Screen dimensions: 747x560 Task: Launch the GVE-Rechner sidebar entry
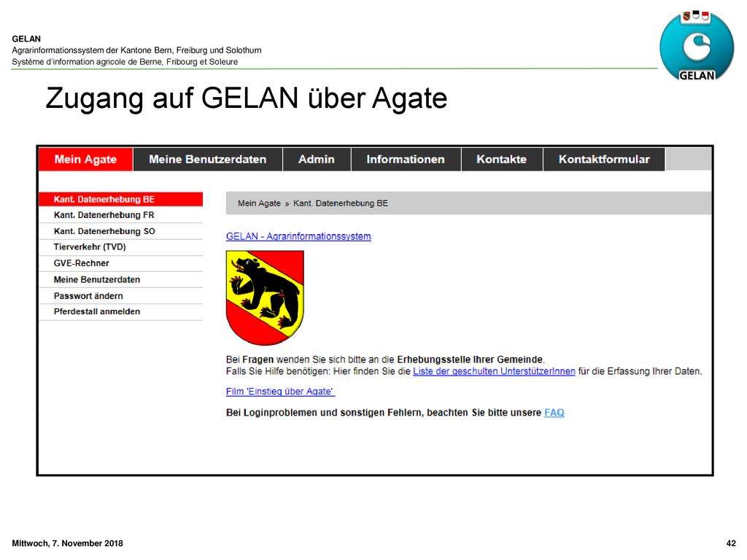tap(121, 263)
